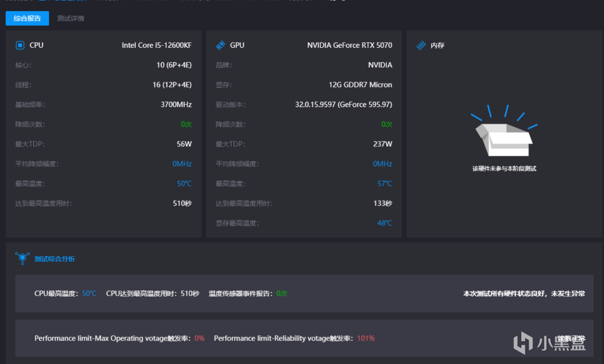Screen dimensions: 604x364
Task: Click the 0% Max Operating votage rate
Action: tap(199, 338)
